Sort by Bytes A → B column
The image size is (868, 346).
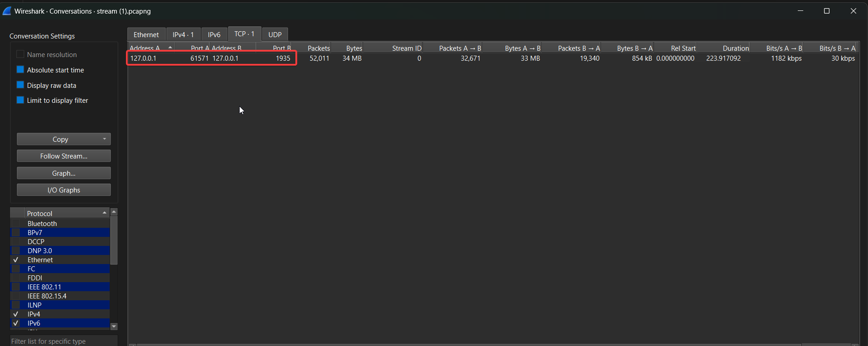[x=512, y=48]
